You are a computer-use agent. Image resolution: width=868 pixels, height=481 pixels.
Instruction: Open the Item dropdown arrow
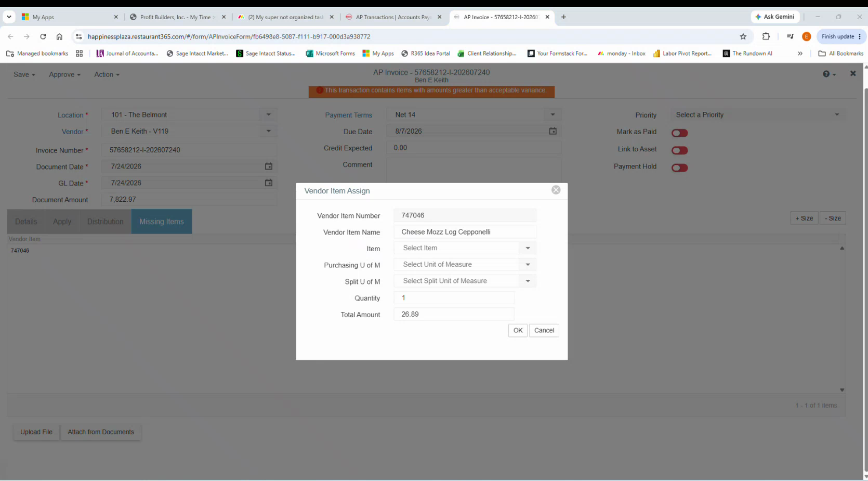(x=528, y=248)
